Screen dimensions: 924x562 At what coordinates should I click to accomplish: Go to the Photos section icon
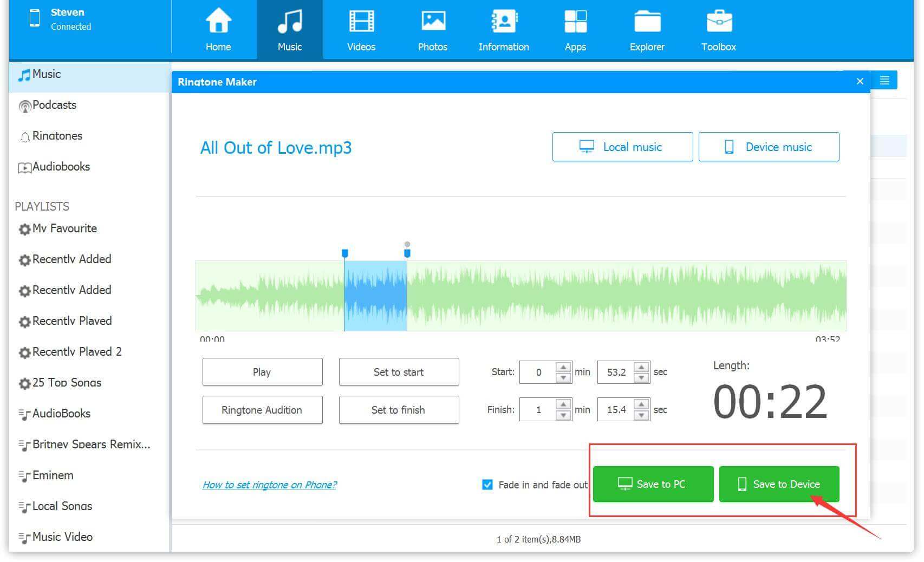(432, 22)
